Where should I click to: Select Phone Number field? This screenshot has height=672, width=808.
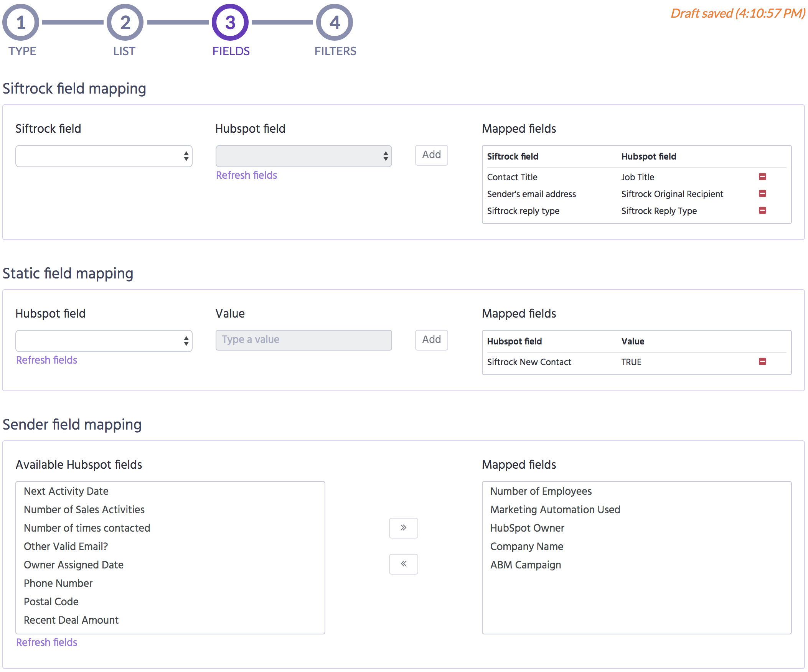pyautogui.click(x=170, y=583)
